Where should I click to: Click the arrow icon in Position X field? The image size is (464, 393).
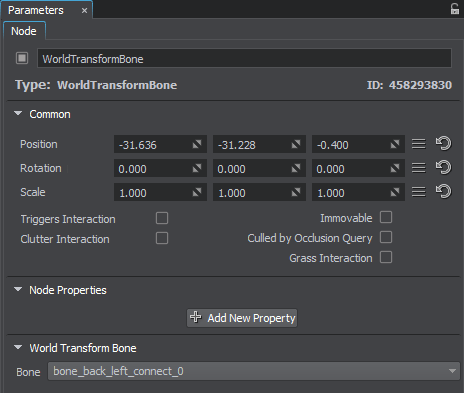point(197,144)
